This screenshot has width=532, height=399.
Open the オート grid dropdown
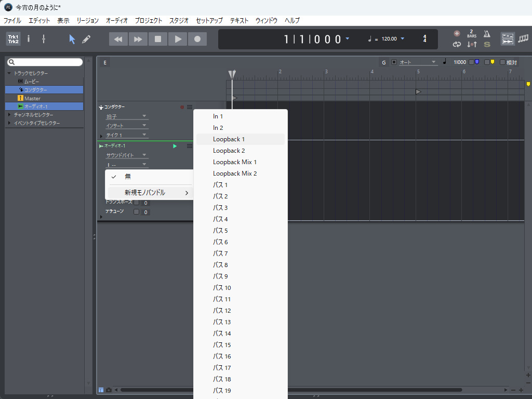pyautogui.click(x=418, y=62)
